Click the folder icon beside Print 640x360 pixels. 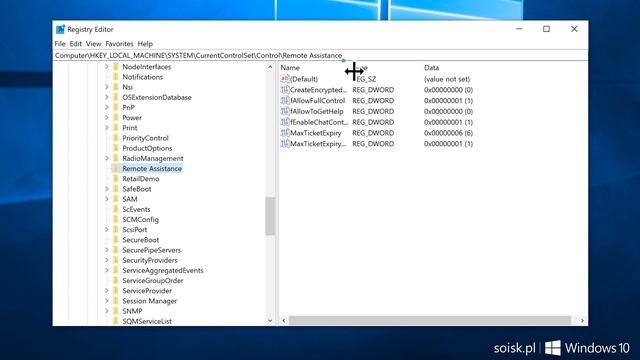pyautogui.click(x=116, y=128)
